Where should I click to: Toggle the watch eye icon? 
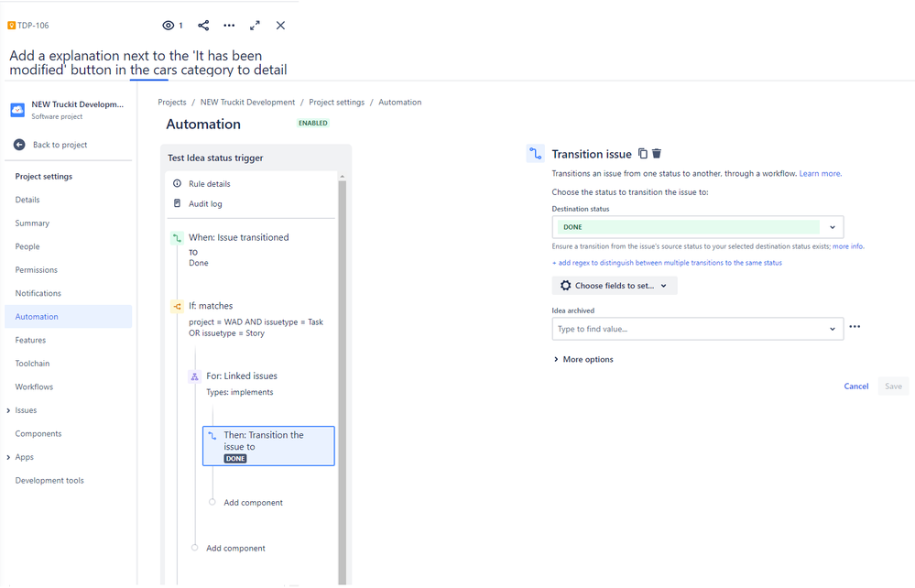168,26
